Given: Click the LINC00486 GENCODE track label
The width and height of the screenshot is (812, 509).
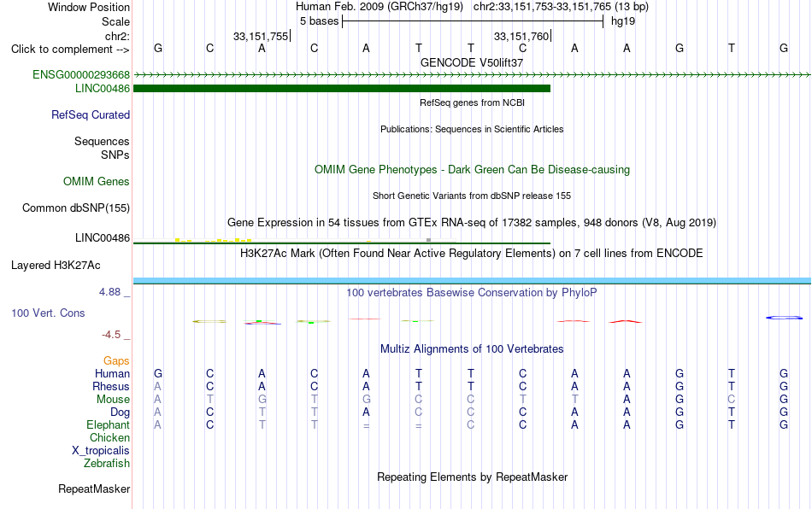Looking at the screenshot, I should pos(103,89).
